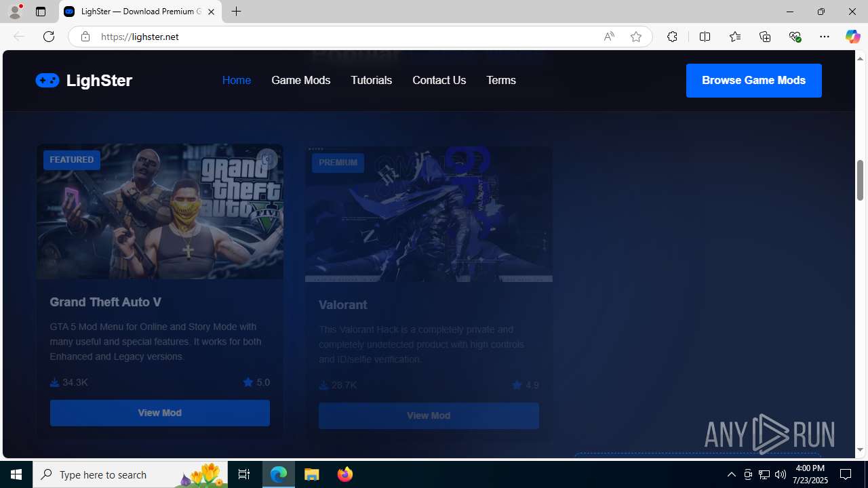Click the 28.7K downloads count

coord(338,385)
